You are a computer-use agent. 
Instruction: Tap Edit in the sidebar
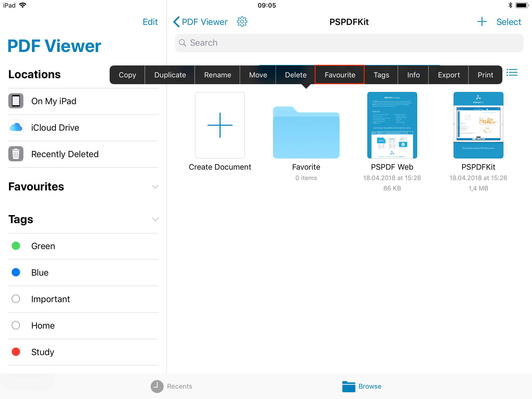click(x=150, y=22)
